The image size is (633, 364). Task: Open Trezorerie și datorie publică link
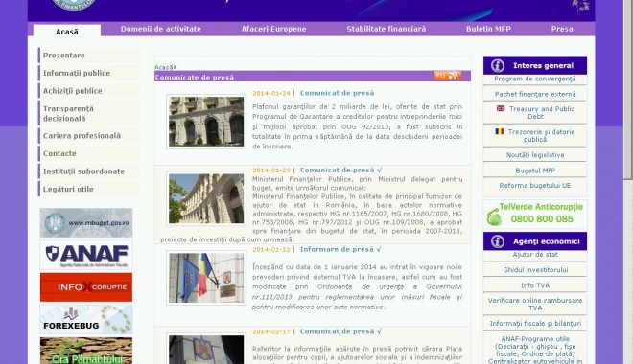(x=541, y=135)
